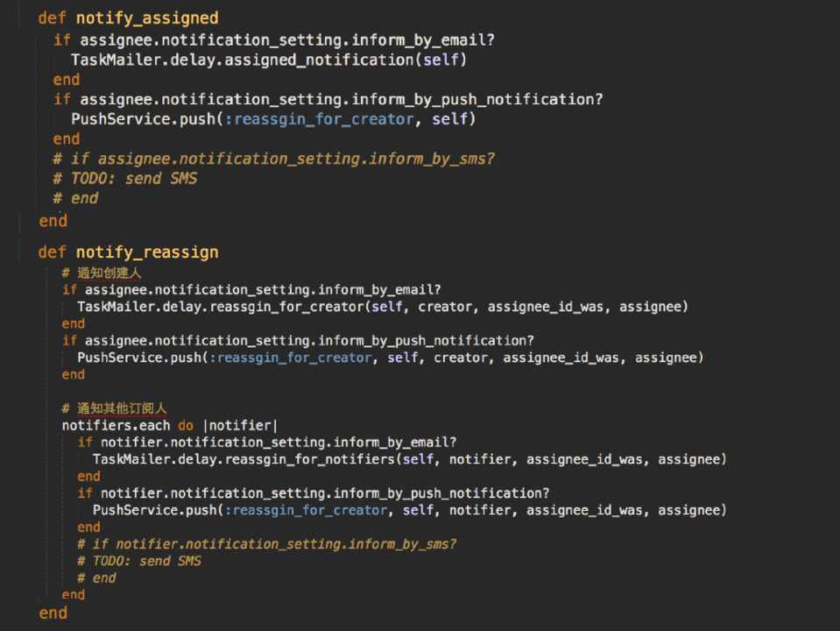Click the end closing notify_assigned method
The width and height of the screenshot is (840, 631).
[53, 221]
